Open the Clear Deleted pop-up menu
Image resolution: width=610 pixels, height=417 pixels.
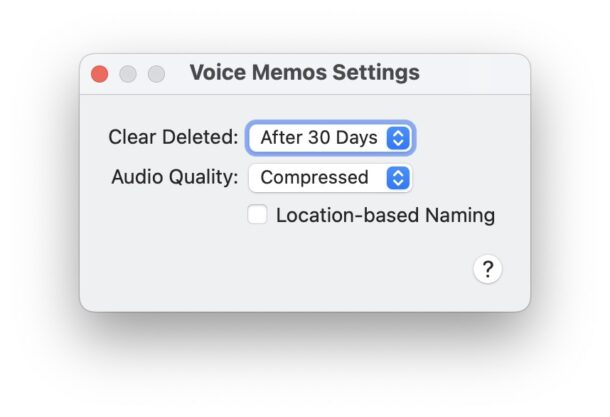tap(330, 138)
